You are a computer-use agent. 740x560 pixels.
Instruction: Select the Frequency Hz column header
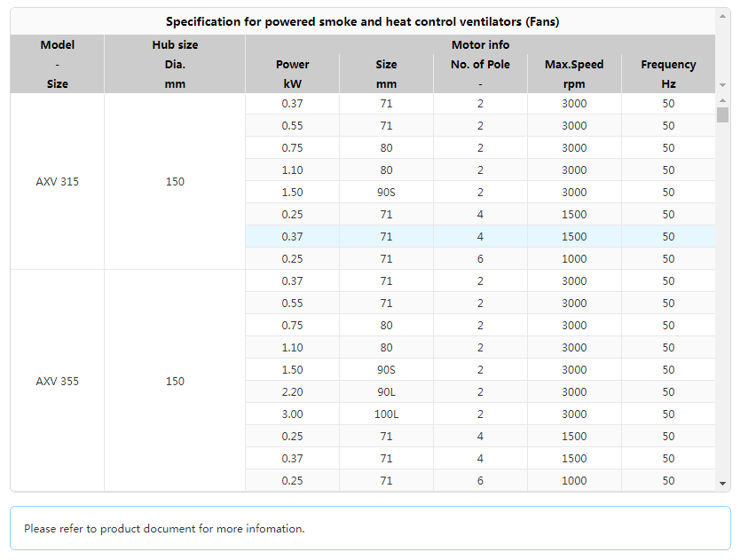click(x=668, y=74)
